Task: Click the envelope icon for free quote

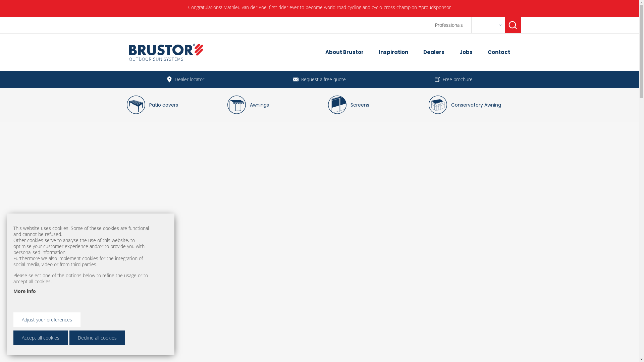Action: pyautogui.click(x=296, y=79)
